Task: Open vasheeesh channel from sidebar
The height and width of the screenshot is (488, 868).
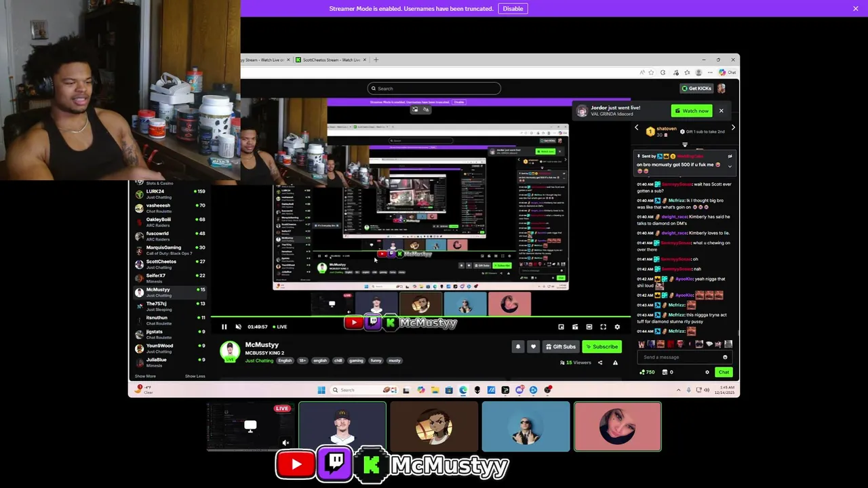Action: pos(170,207)
